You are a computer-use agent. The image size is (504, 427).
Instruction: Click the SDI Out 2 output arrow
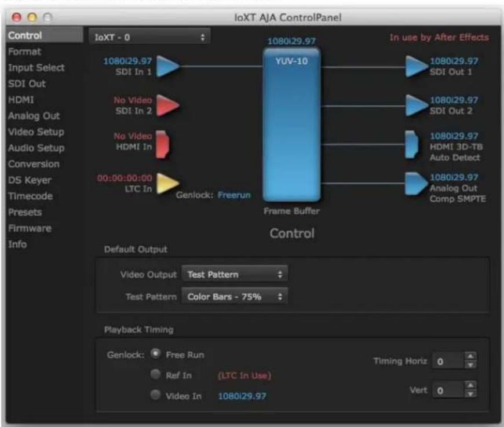coord(417,105)
